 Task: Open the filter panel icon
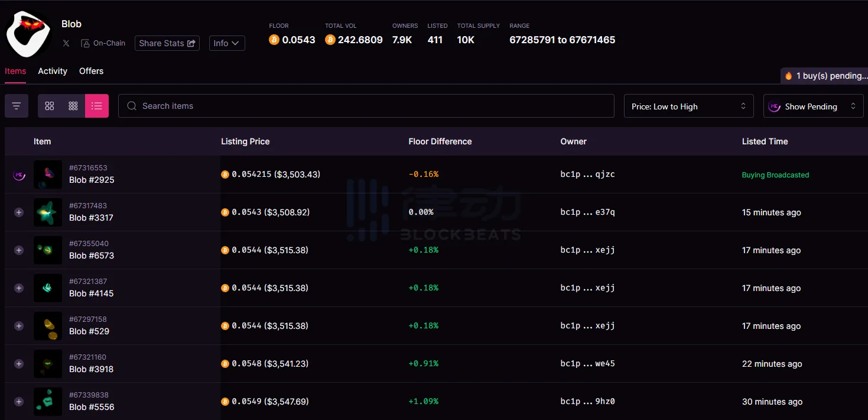tap(17, 106)
